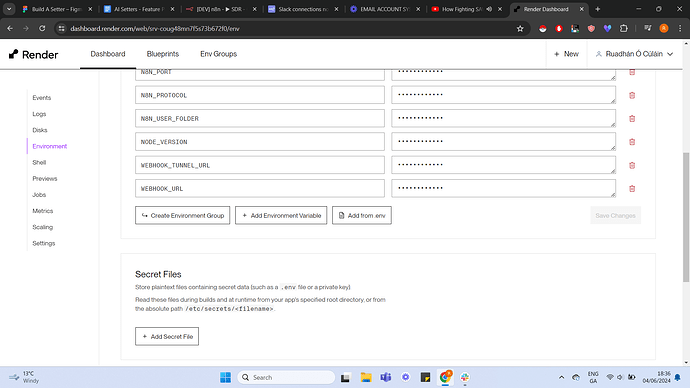Click the masked value field for WEBHOOK_URL
This screenshot has height=388, width=690.
[x=503, y=188]
